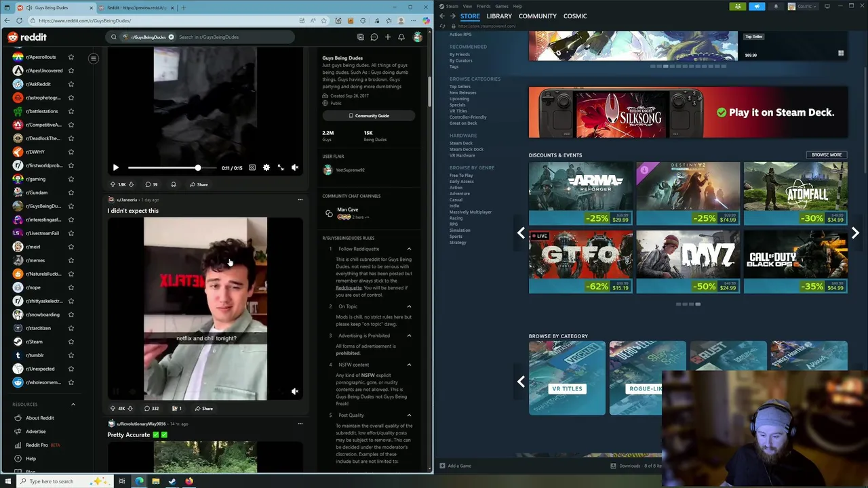Open Cosmic account dropdown in Steam
Screen dimensions: 868x488
pos(802,7)
